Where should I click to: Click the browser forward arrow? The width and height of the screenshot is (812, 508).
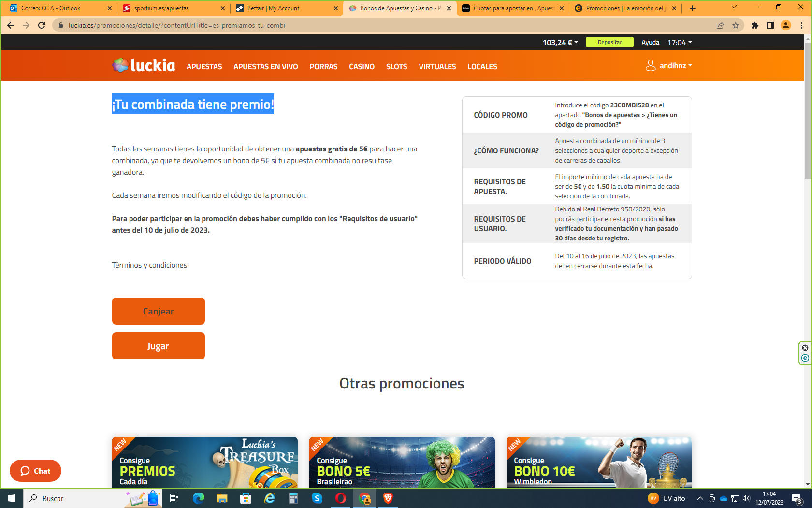click(26, 25)
